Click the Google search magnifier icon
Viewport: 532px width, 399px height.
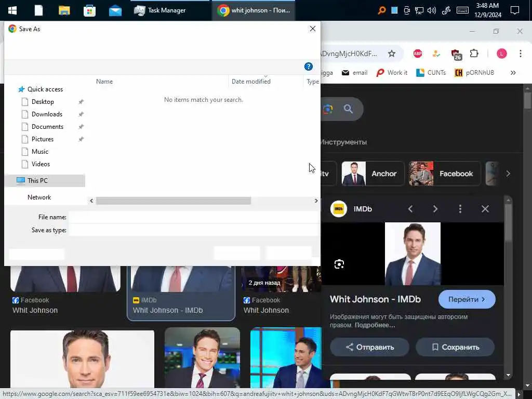tap(348, 109)
